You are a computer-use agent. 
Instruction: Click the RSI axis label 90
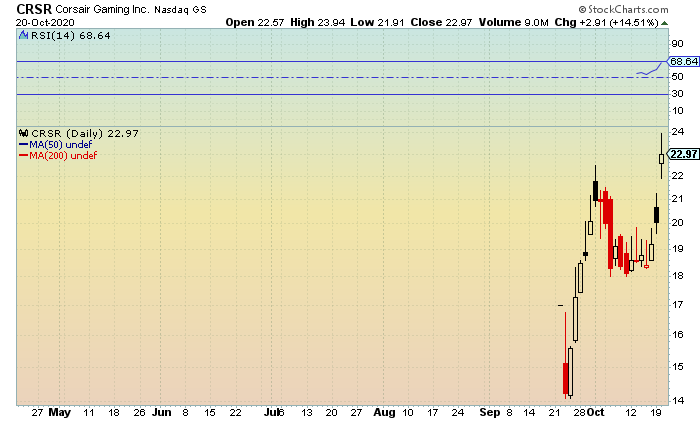(677, 44)
